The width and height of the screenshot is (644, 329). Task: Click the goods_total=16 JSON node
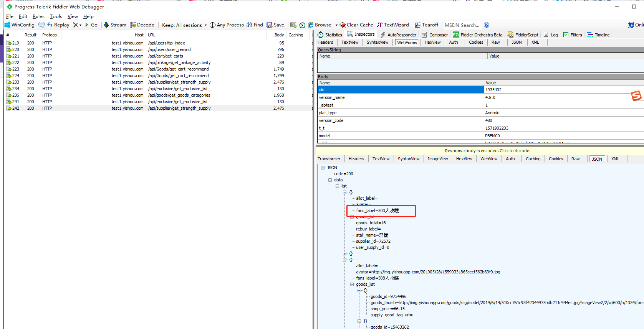371,223
